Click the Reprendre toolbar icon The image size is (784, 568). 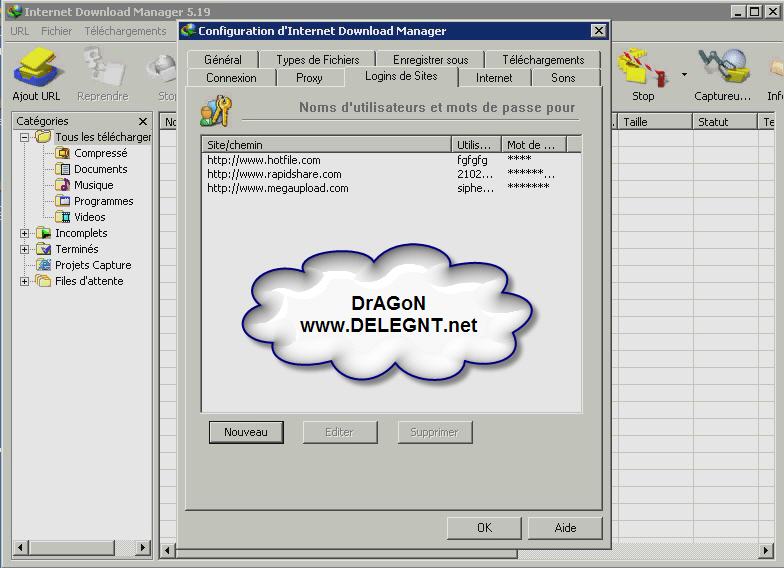(x=103, y=68)
